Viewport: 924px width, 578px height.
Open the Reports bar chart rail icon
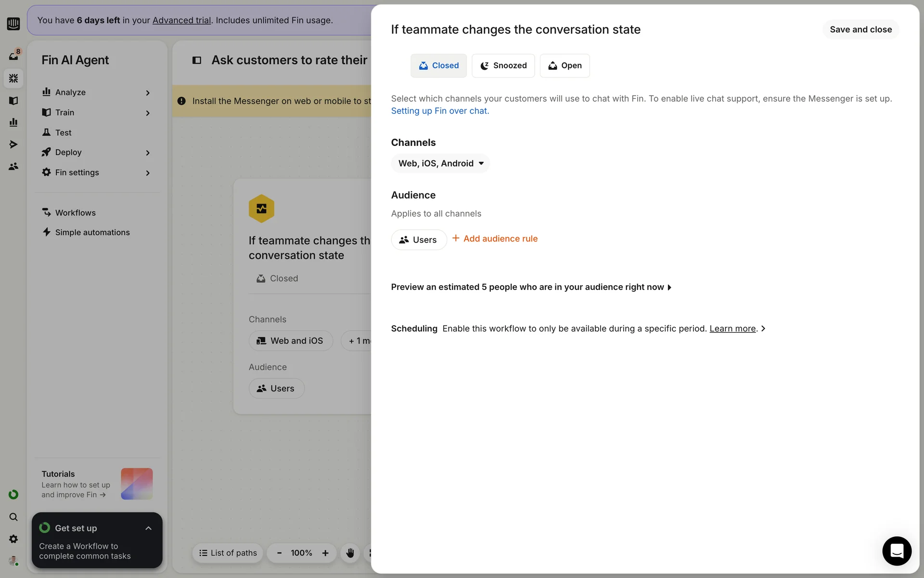[13, 122]
